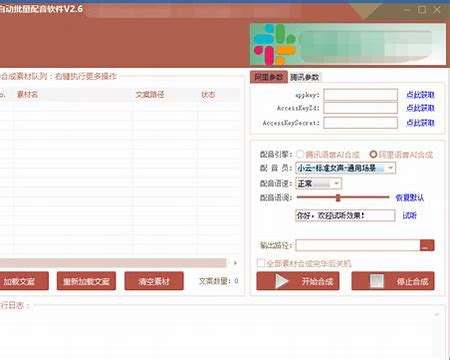450x360 pixels.
Task: Click the 素材名 column header
Action: tap(27, 95)
